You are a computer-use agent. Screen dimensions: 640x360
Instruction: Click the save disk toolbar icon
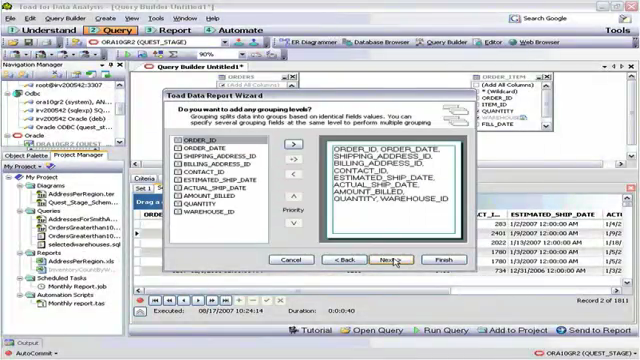(28, 42)
